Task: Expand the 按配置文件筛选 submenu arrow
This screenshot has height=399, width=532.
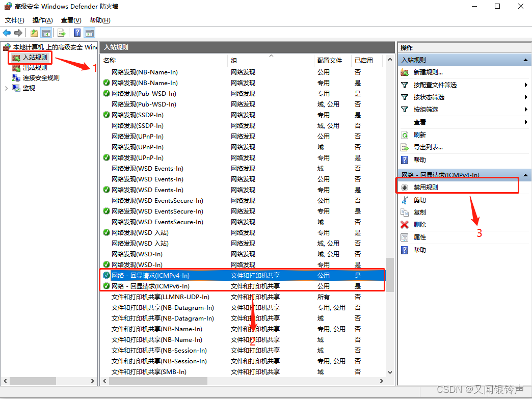Action: [x=525, y=85]
